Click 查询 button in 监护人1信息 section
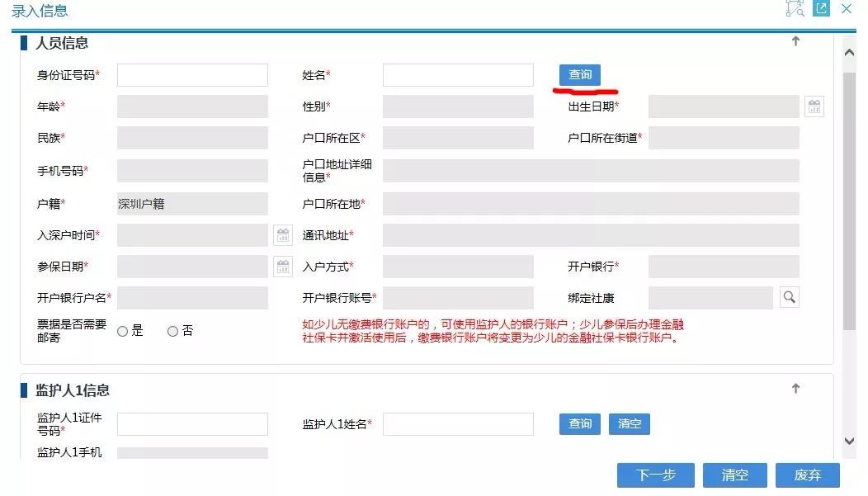Viewport: 868px width, 496px height. pyautogui.click(x=579, y=424)
